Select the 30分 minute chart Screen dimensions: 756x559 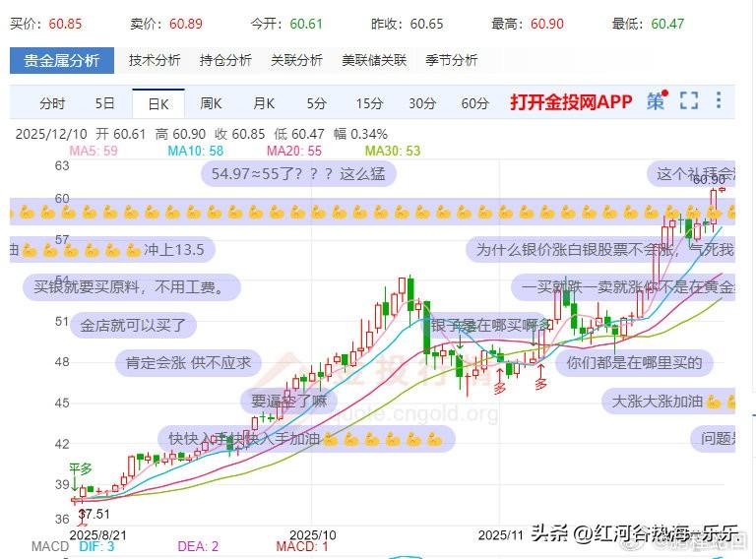click(422, 103)
